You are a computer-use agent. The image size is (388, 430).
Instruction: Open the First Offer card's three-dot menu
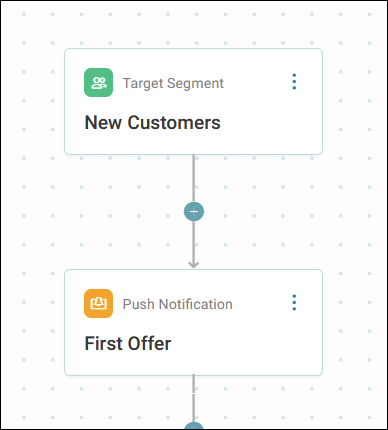(x=294, y=303)
